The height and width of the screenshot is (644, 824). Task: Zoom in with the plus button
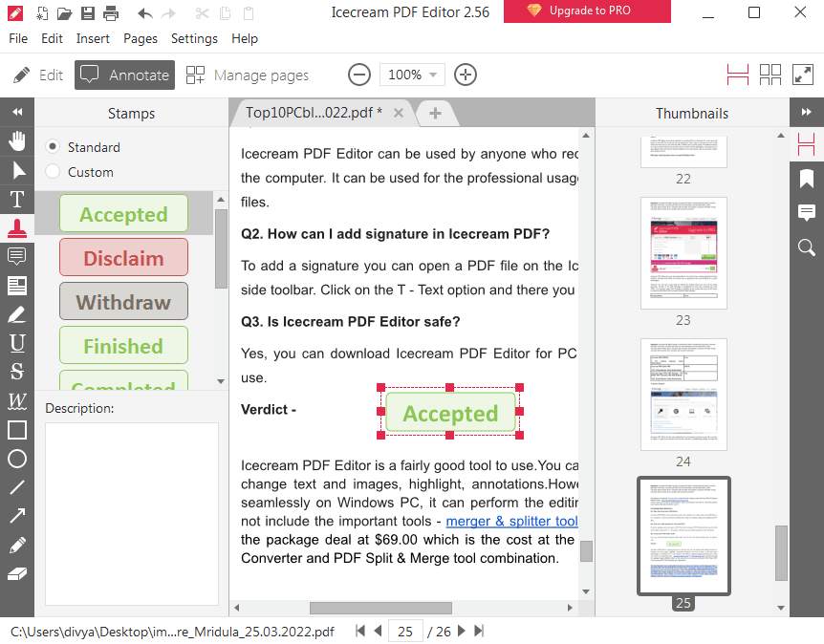[x=466, y=75]
